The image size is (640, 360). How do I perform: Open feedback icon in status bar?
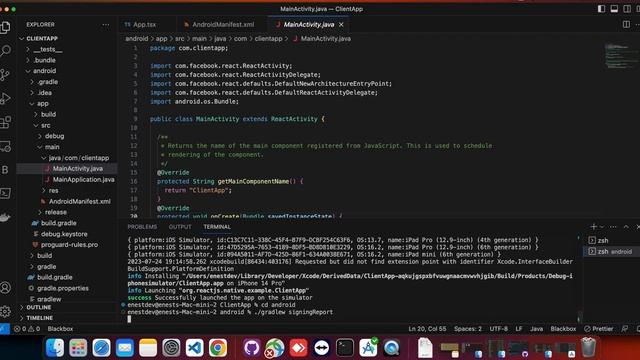[624, 329]
